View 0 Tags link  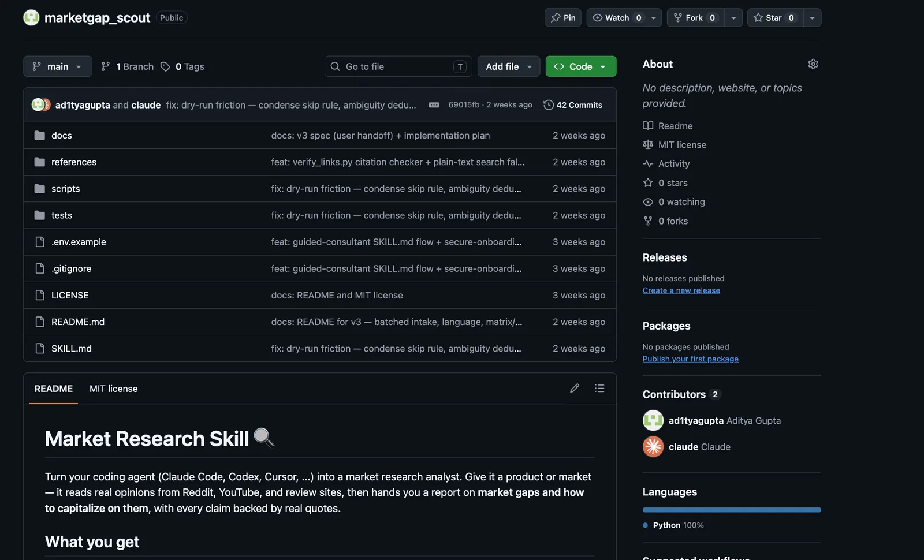(182, 66)
